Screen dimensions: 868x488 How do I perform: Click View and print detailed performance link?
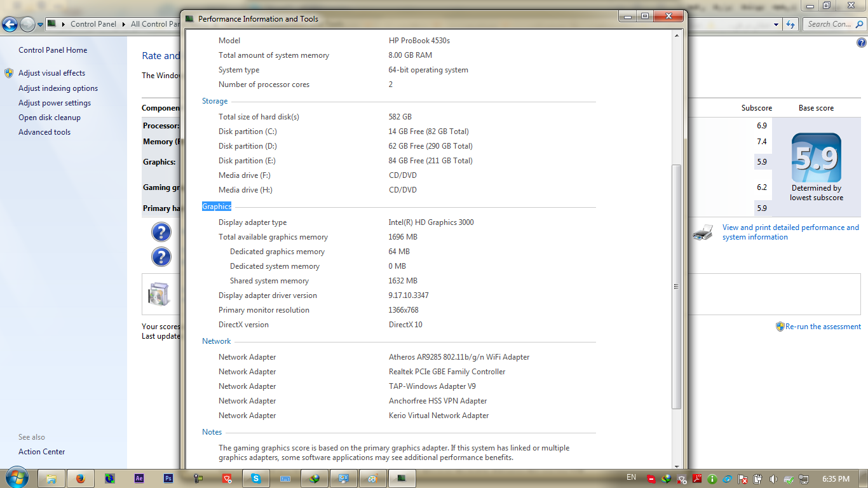point(790,232)
